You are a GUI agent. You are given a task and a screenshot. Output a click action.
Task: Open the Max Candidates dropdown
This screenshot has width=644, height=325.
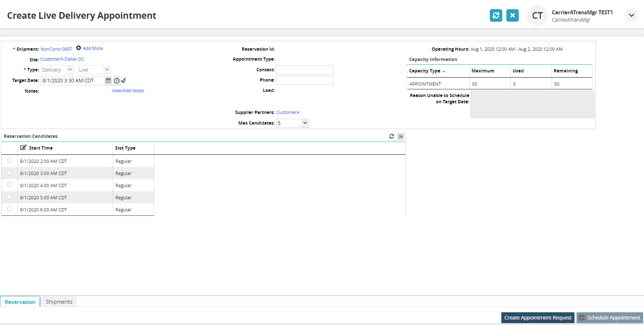(x=305, y=123)
